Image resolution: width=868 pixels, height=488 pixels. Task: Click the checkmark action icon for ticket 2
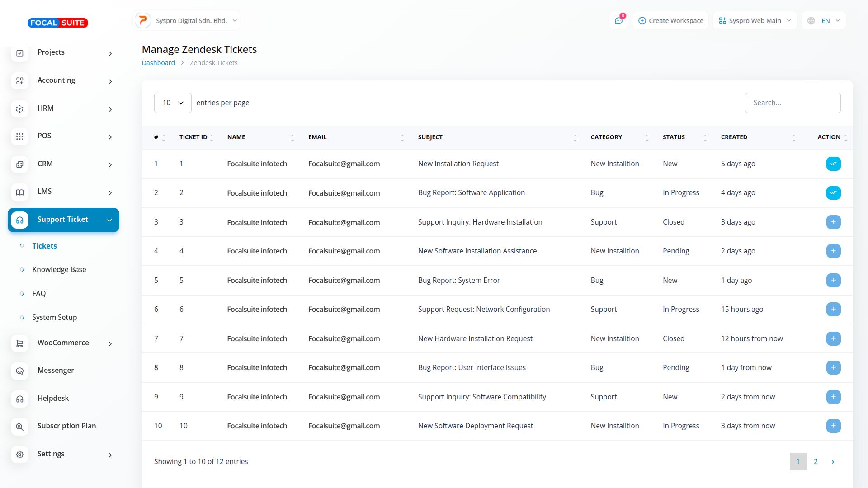(833, 193)
